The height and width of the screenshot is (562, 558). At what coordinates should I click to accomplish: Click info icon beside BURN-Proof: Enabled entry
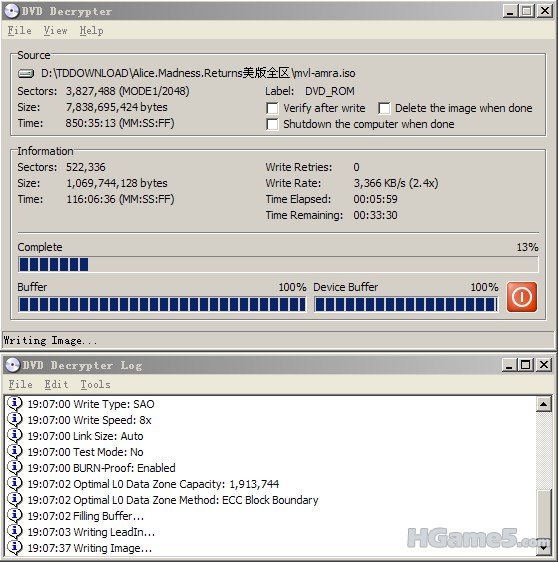[x=15, y=468]
